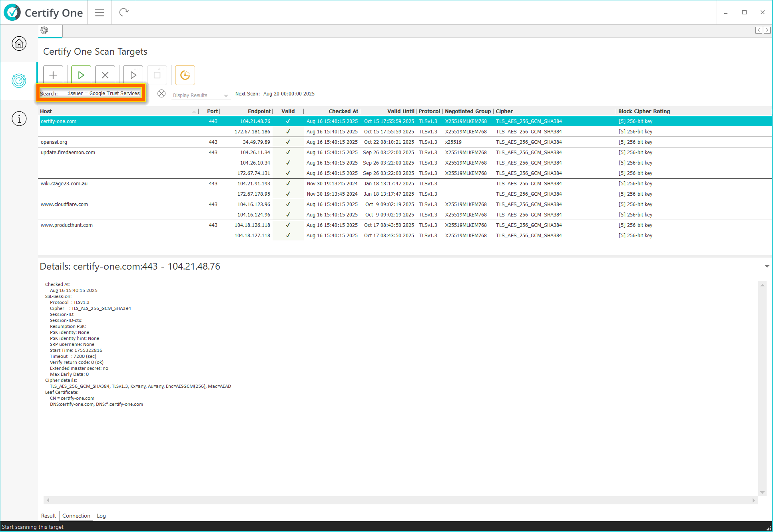This screenshot has width=773, height=532.
Task: Click the add scan target plus button
Action: [53, 75]
